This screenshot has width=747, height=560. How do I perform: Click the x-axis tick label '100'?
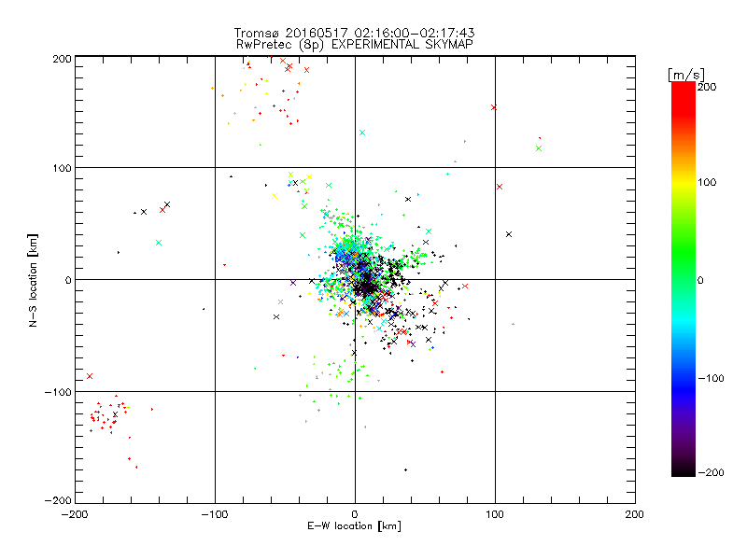[x=495, y=514]
